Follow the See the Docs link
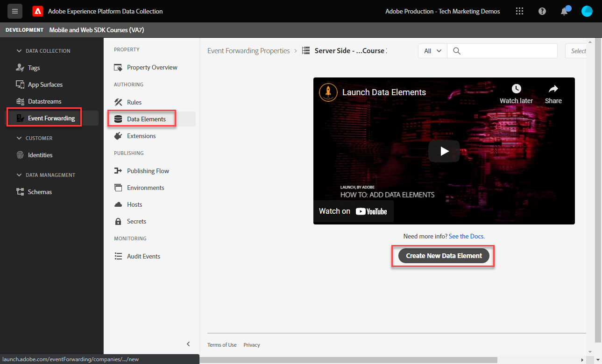Viewport: 602px width, 364px height. point(467,236)
